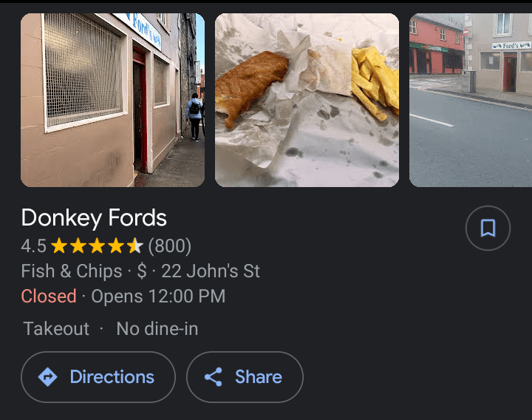Open the 800 reviews count
This screenshot has width=532, height=420.
pyautogui.click(x=170, y=245)
